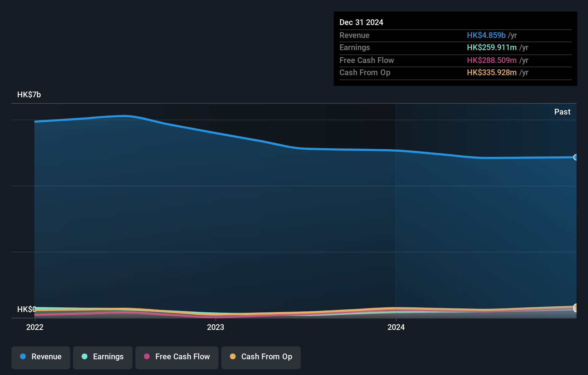
Task: Click the Cash From Op end data point
Action: point(576,307)
